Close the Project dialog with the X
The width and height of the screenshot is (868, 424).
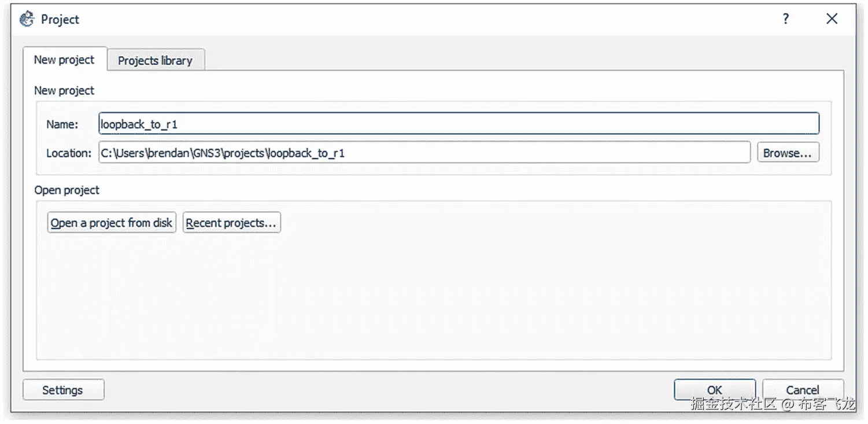(x=832, y=19)
